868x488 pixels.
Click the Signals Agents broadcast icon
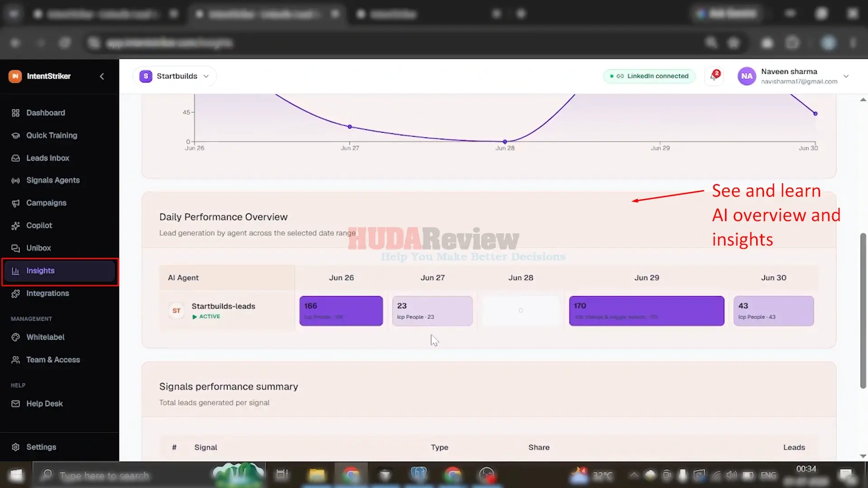click(15, 180)
